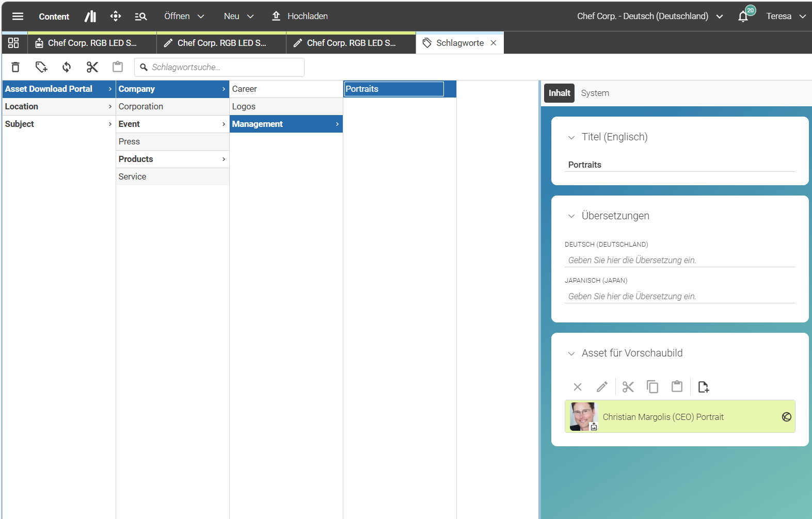Click the Christian Margolis portrait thumbnail
The width and height of the screenshot is (812, 519).
(x=584, y=416)
